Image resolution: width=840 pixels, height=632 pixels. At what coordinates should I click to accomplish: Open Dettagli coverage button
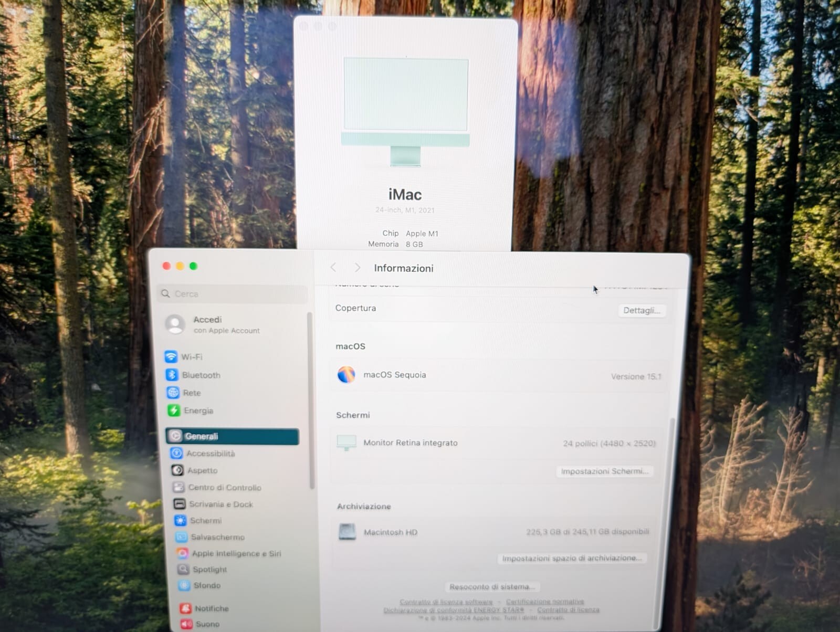(x=642, y=310)
